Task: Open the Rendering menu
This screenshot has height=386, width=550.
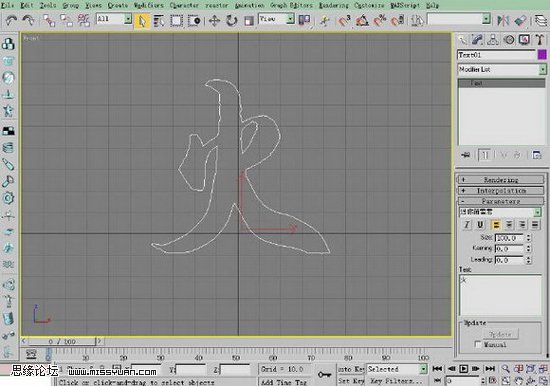Action: coord(334,5)
